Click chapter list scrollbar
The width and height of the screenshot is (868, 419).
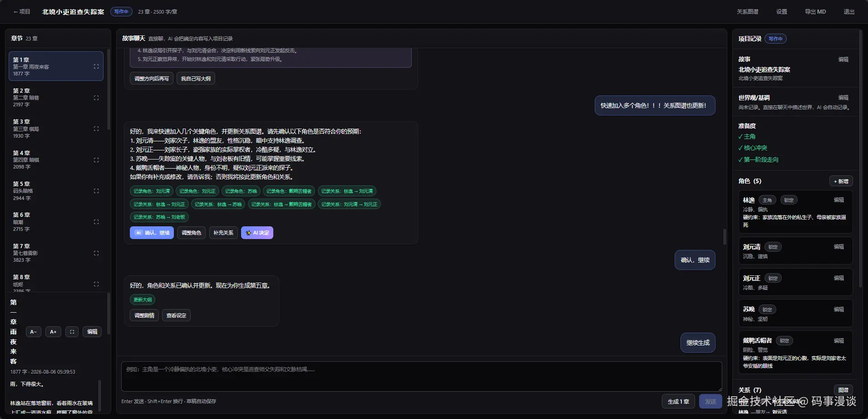(x=108, y=89)
